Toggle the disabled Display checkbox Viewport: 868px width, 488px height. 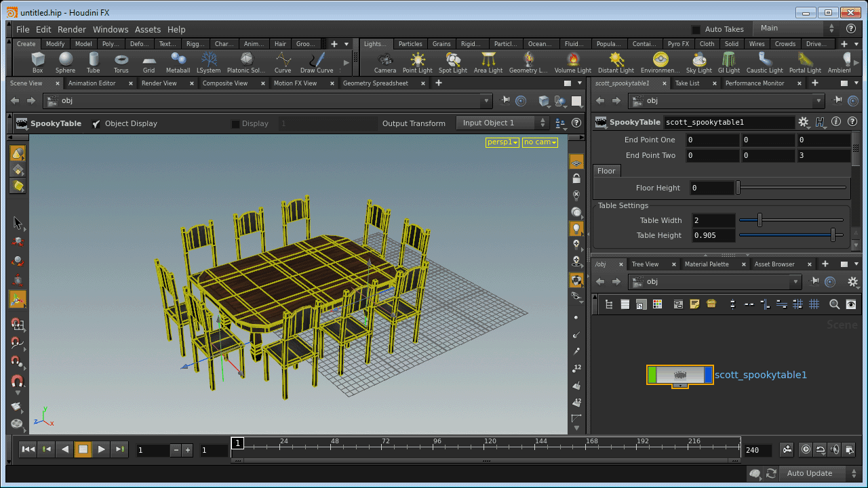pyautogui.click(x=235, y=123)
